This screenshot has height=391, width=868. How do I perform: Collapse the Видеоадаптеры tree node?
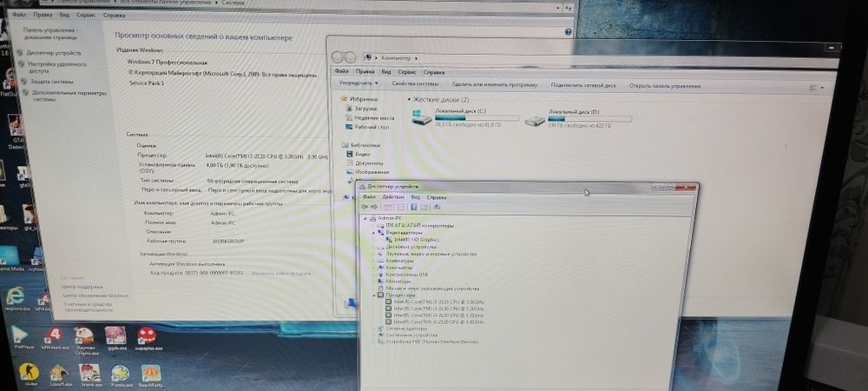click(373, 233)
